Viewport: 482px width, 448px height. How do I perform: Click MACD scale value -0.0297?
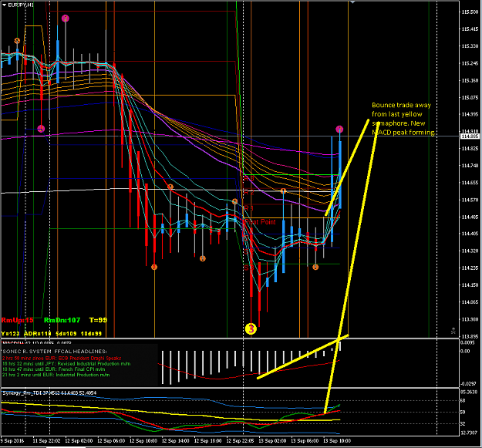pos(469,384)
